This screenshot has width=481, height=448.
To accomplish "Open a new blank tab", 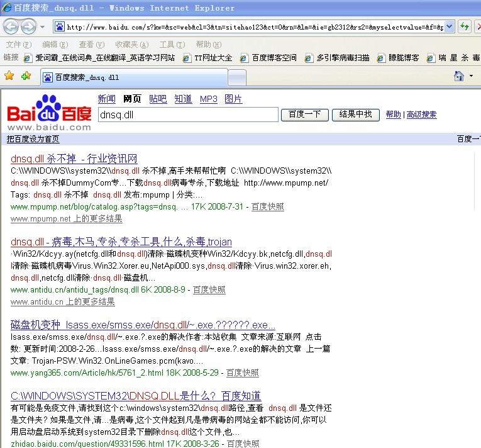I will 237,77.
